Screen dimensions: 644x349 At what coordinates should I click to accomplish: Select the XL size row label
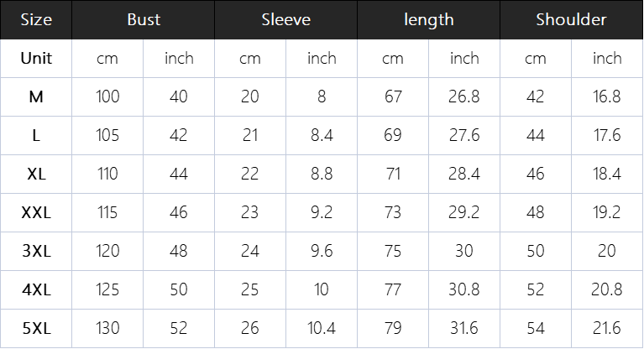tap(36, 174)
